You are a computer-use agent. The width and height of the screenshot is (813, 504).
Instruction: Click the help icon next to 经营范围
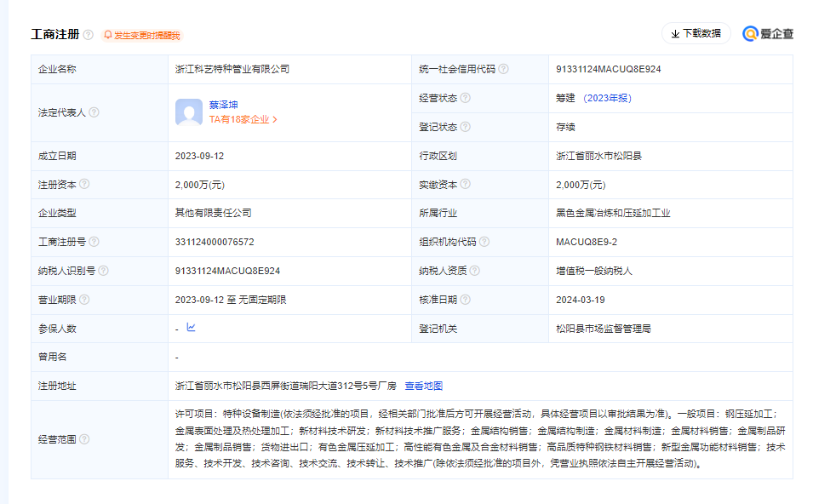coord(83,439)
